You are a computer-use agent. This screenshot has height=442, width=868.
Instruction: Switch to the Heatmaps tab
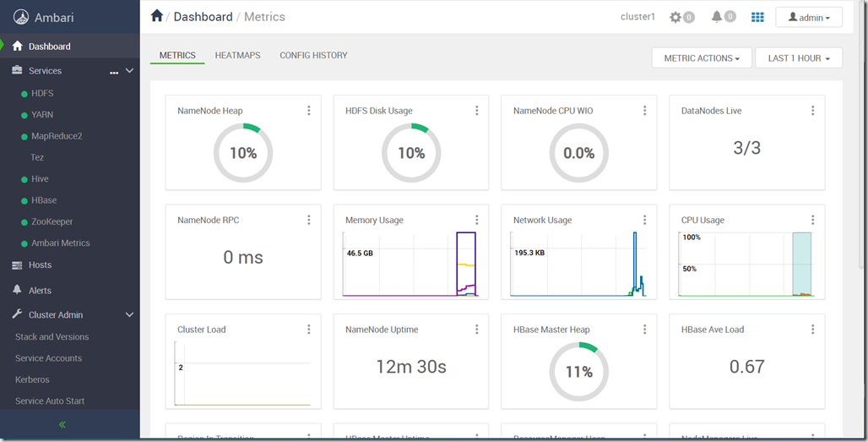237,56
